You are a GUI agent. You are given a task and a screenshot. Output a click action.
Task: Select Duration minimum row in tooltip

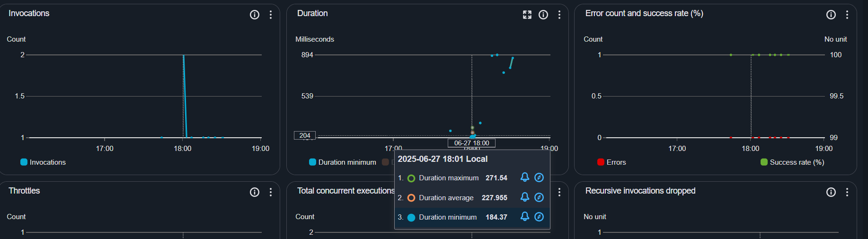(x=472, y=217)
